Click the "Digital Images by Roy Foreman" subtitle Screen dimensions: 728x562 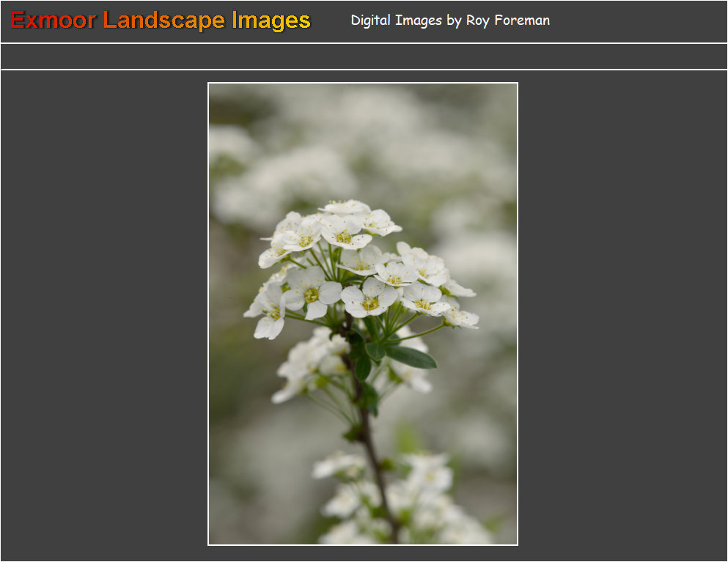[449, 21]
